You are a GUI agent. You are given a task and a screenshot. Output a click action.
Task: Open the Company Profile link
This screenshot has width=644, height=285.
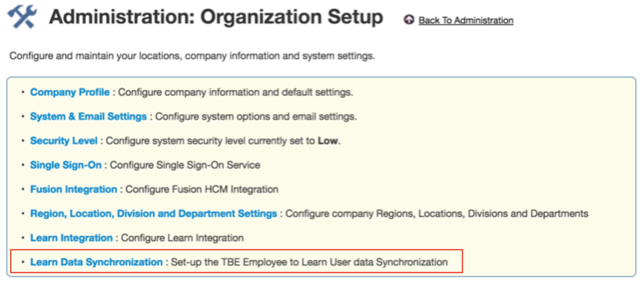point(70,92)
